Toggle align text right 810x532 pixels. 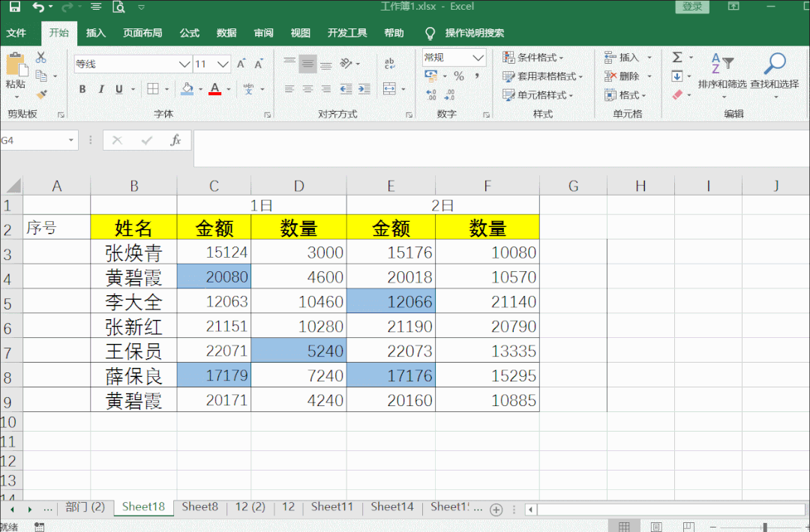pyautogui.click(x=326, y=88)
